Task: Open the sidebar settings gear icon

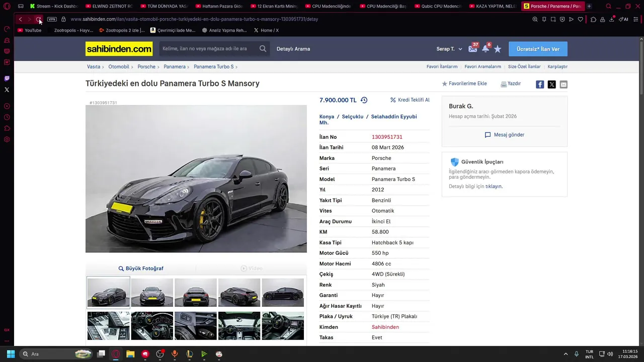Action: pos(7,139)
